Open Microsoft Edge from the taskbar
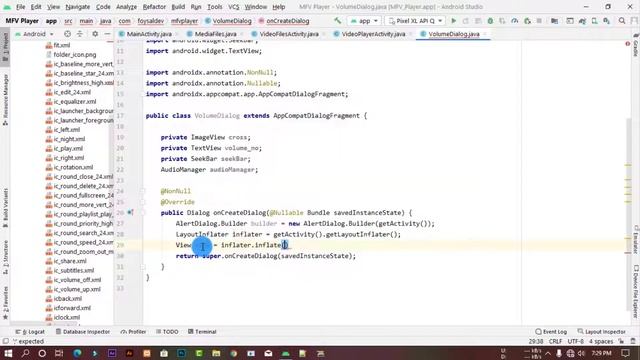Viewport: 640px width, 360px height. (x=77, y=353)
